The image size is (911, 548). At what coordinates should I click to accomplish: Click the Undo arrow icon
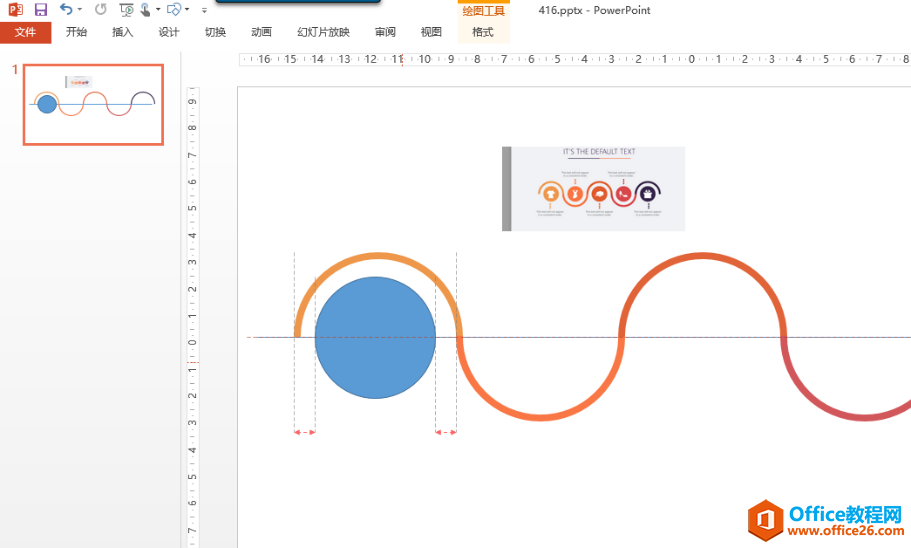[x=65, y=10]
